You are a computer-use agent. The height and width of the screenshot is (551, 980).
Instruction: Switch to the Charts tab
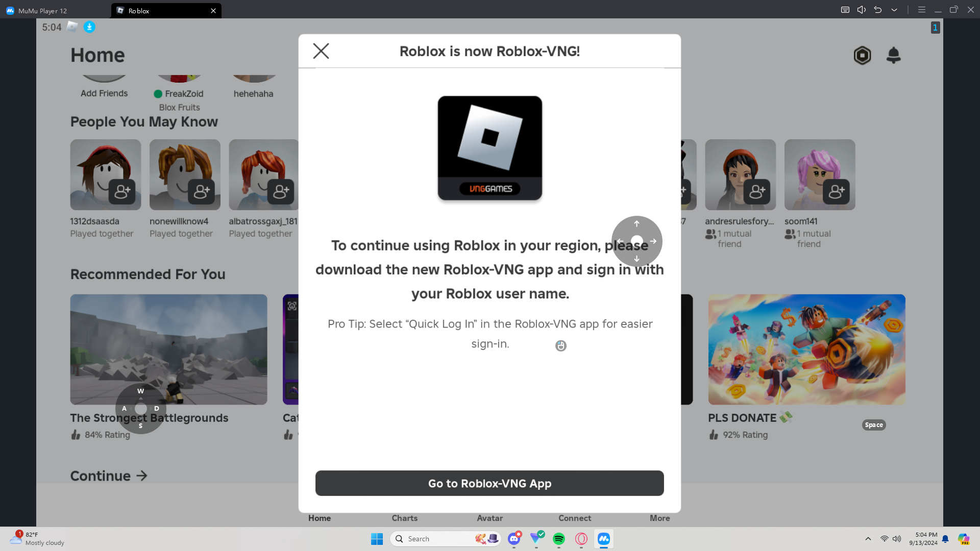click(405, 518)
